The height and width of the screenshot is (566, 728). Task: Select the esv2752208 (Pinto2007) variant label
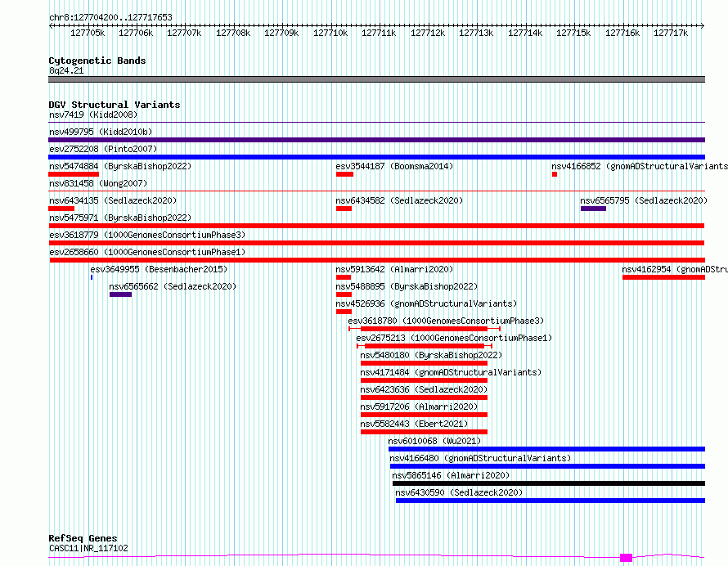point(103,149)
